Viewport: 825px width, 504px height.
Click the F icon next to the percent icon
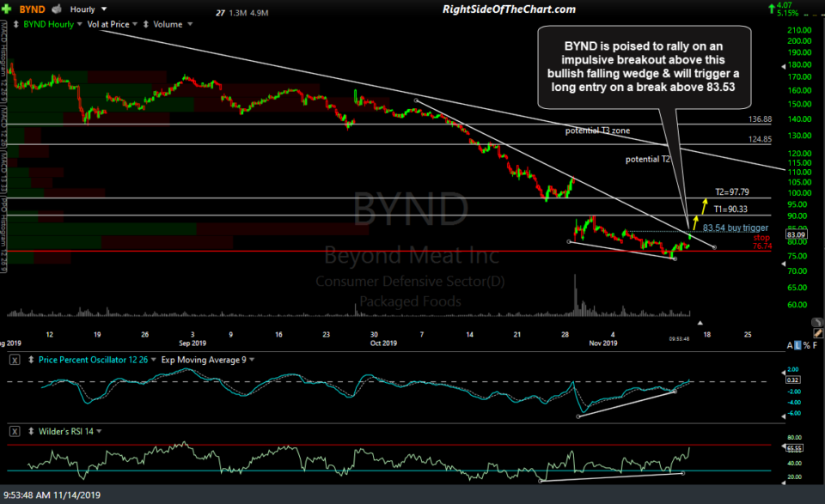[816, 345]
